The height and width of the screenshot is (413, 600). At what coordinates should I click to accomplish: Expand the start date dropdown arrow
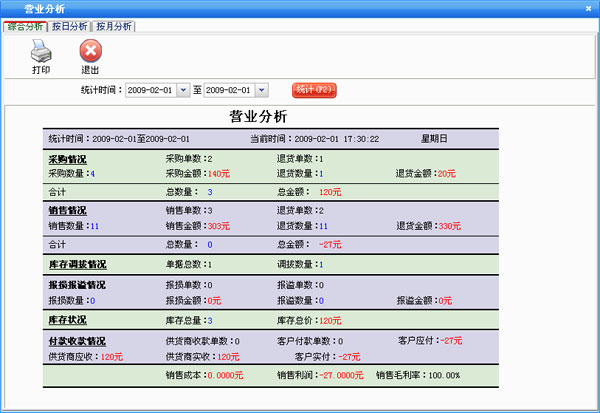point(183,90)
